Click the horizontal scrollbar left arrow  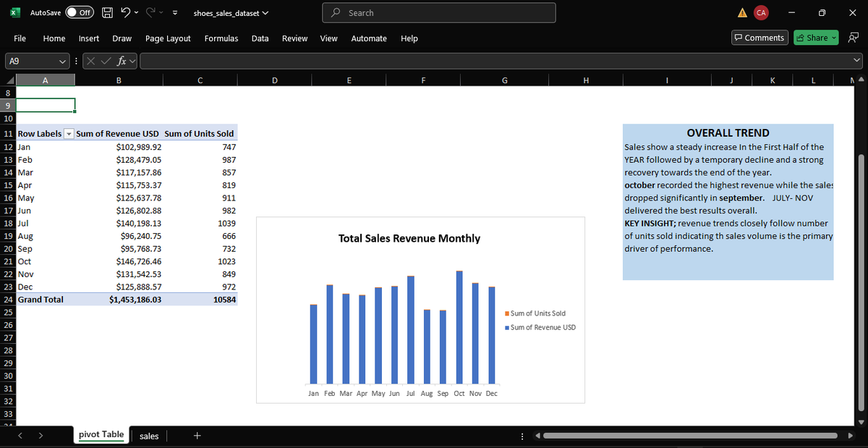[x=538, y=436]
